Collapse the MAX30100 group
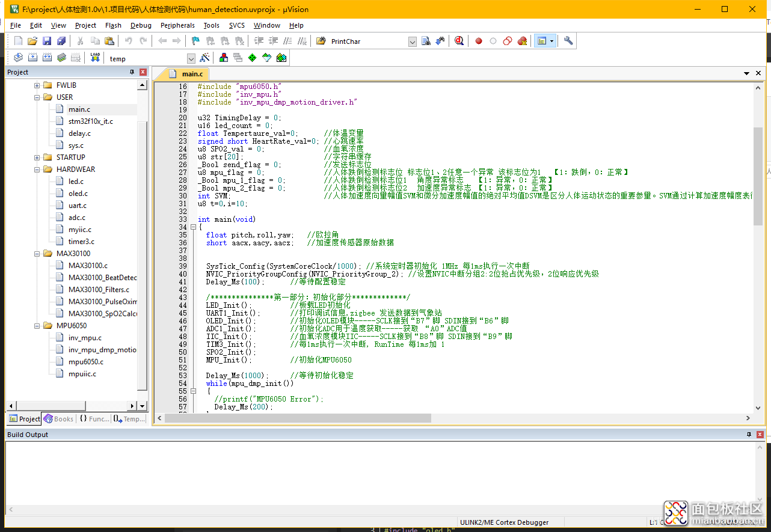Image resolution: width=771 pixels, height=532 pixels. [37, 254]
